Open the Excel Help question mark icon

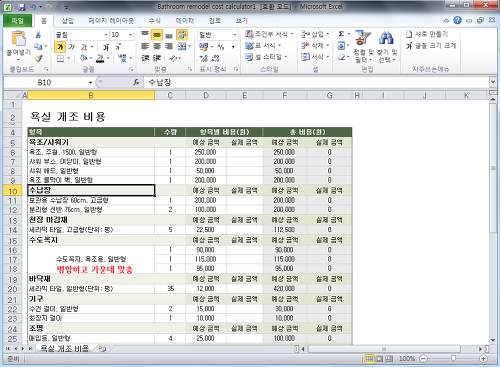(458, 21)
